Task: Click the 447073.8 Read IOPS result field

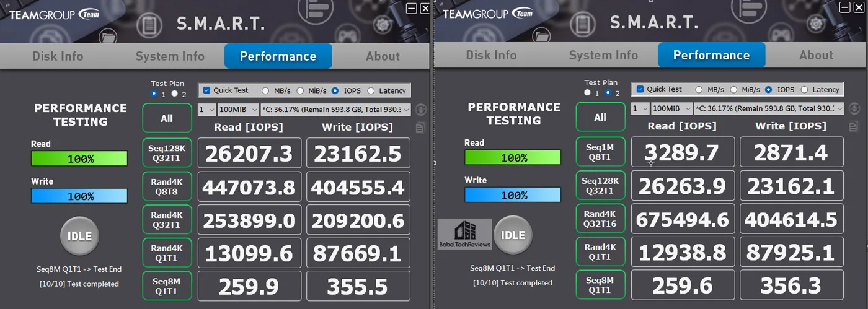Action: point(250,186)
